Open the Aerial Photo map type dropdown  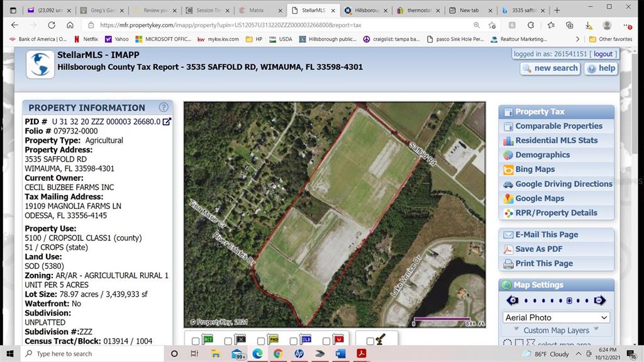coord(557,317)
